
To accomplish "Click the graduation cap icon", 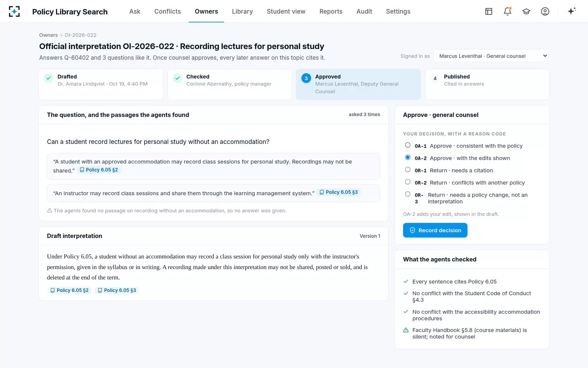I will (x=526, y=11).
